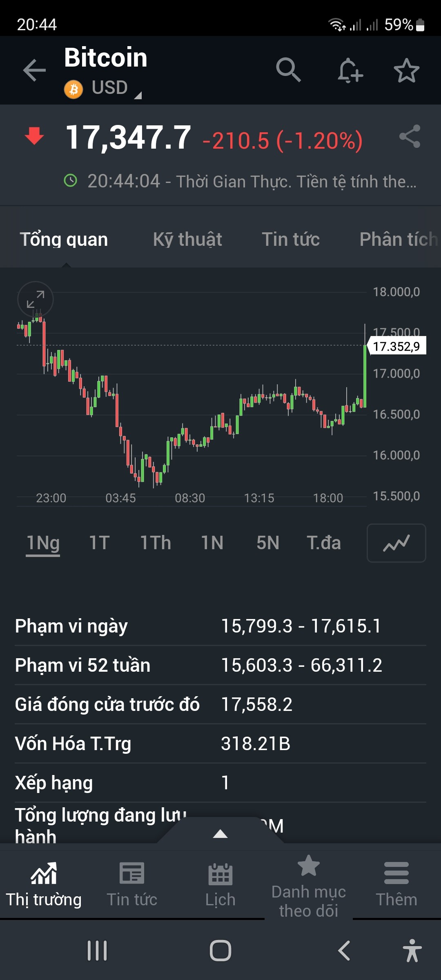Tap the back arrow icon
Viewport: 441px width, 980px height.
coord(34,70)
